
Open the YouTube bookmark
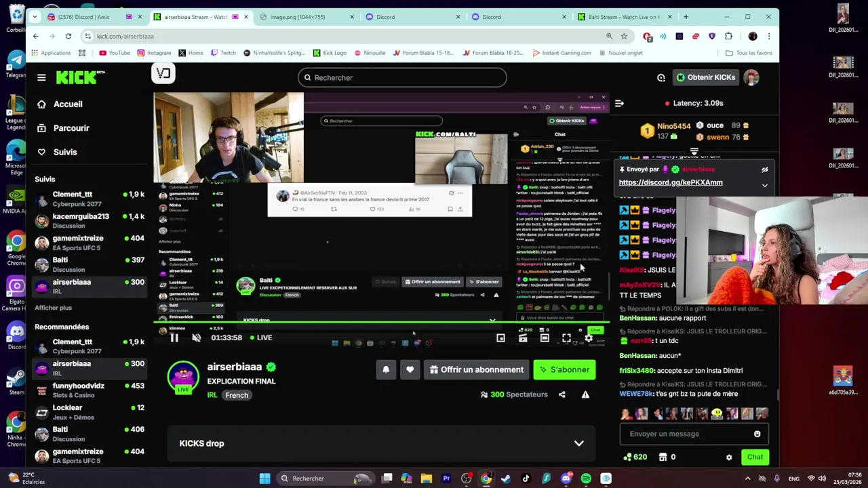tap(115, 53)
